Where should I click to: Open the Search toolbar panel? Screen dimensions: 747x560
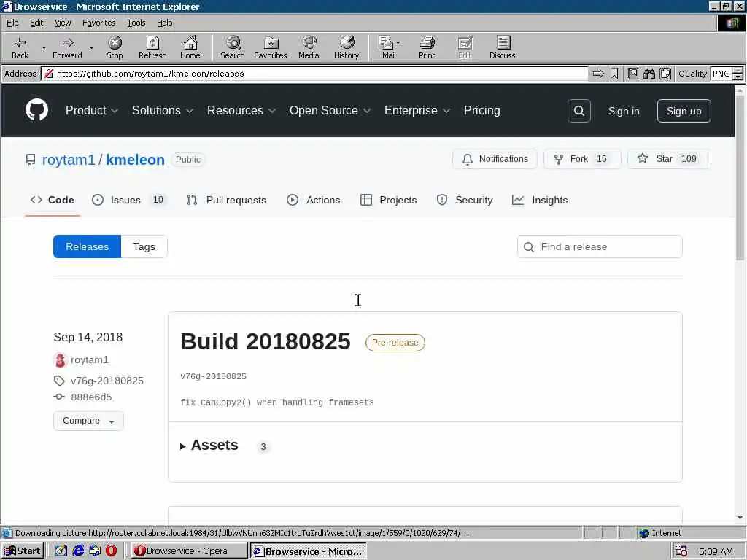click(x=233, y=47)
